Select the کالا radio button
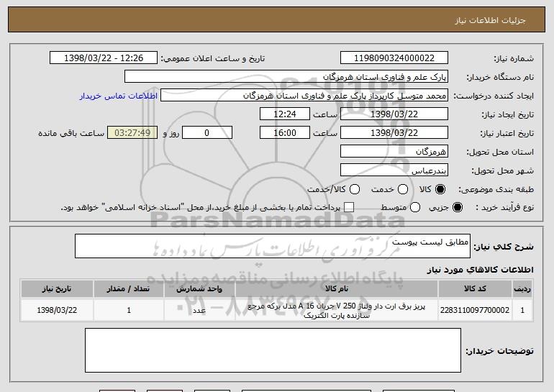 click(x=440, y=189)
